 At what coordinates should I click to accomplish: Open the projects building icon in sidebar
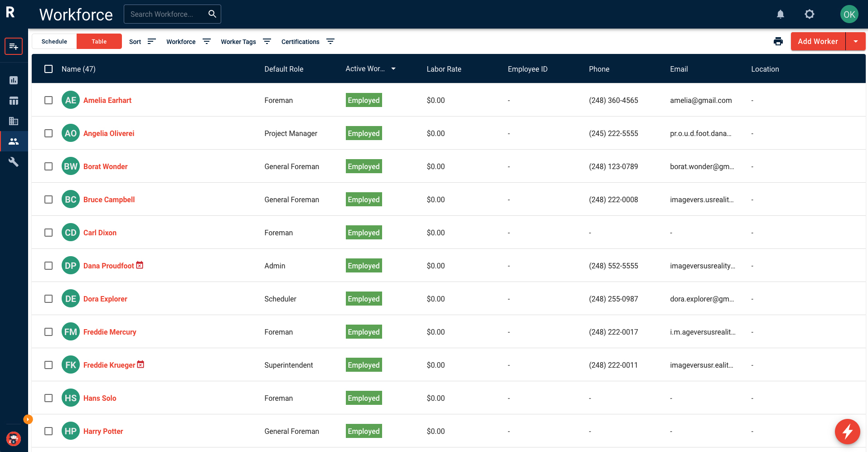[x=14, y=121]
